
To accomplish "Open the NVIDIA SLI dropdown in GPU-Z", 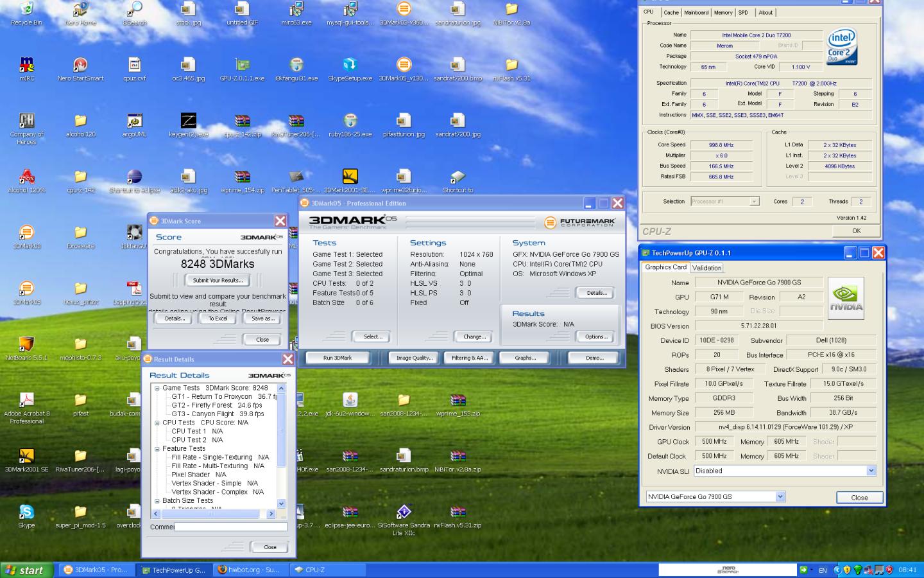I will pos(871,471).
